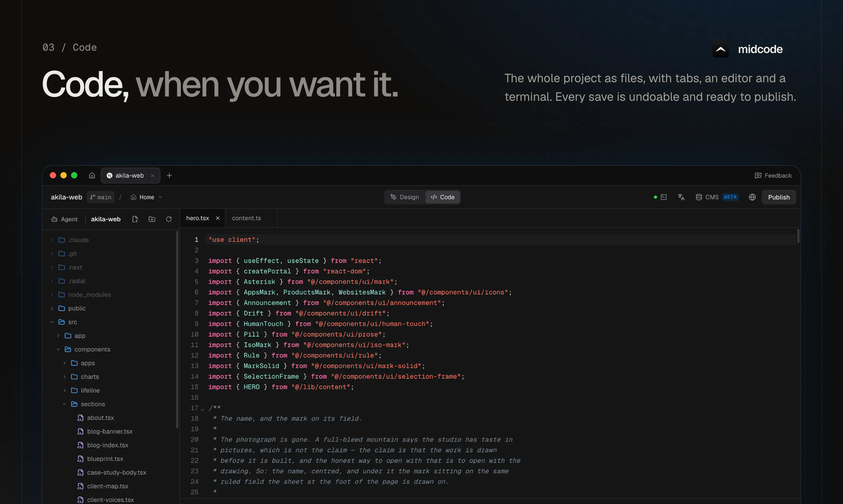The height and width of the screenshot is (504, 843).
Task: Open the Feedback link
Action: 773,176
